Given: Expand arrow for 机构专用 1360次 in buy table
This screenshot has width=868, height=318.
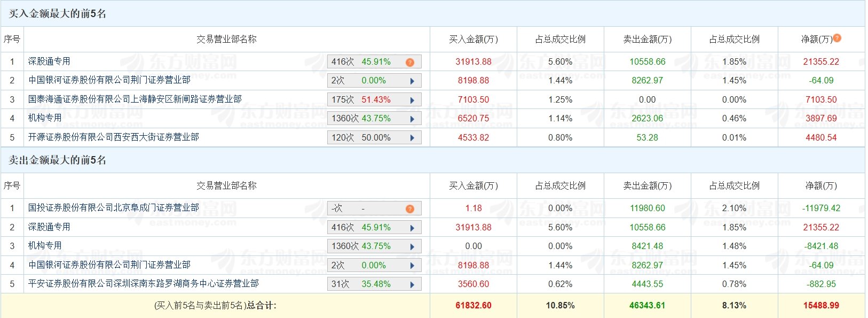Looking at the screenshot, I should point(412,119).
